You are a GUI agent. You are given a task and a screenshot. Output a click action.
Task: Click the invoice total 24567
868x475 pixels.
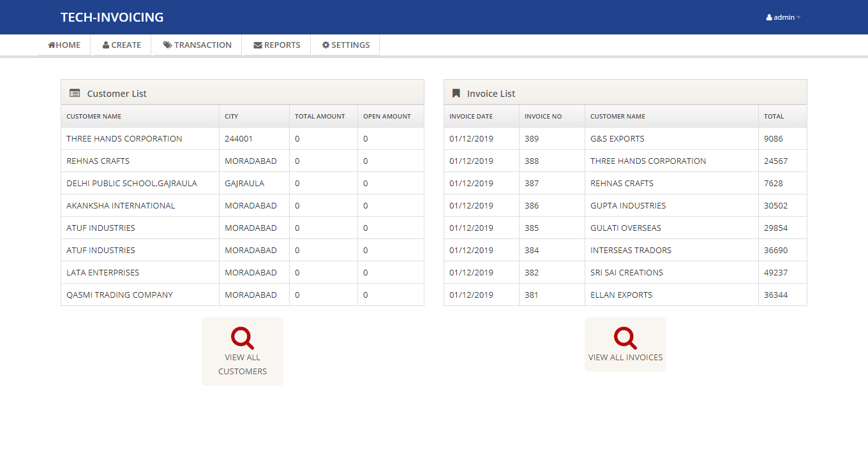(776, 161)
